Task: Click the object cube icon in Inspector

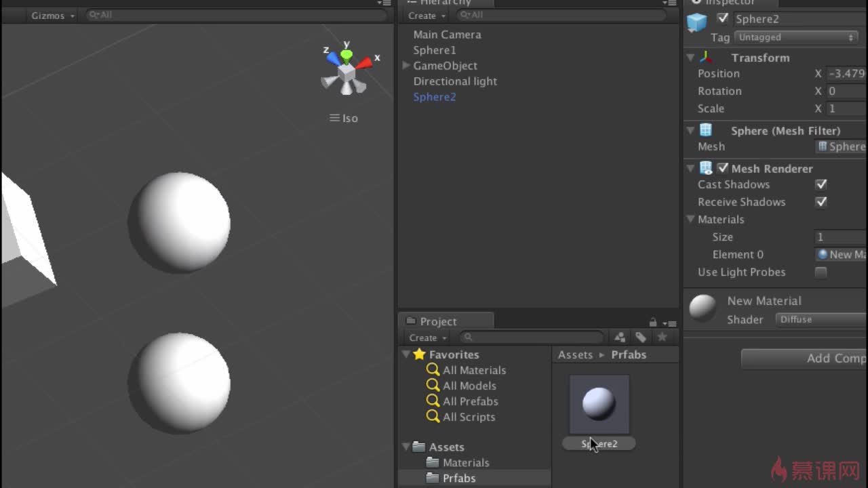Action: (x=696, y=23)
